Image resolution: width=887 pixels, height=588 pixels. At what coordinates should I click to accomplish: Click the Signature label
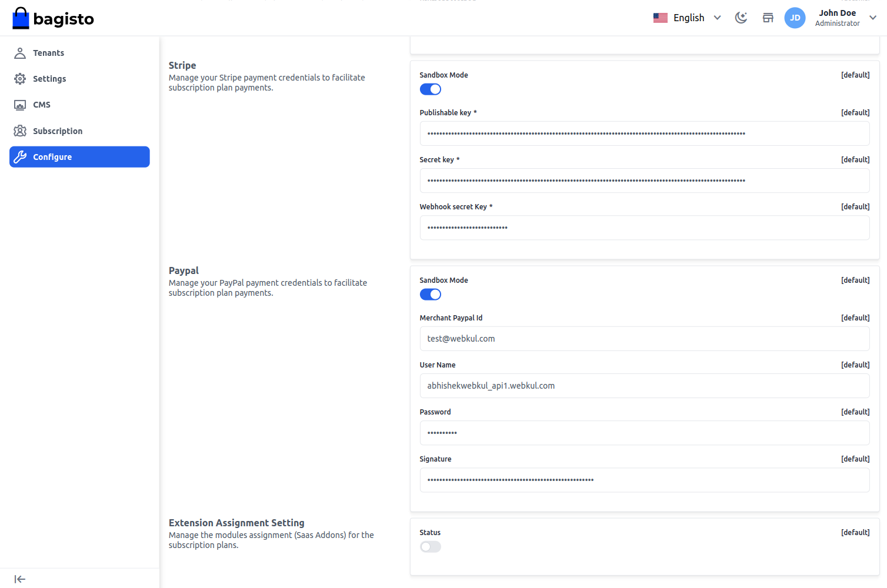pos(435,459)
